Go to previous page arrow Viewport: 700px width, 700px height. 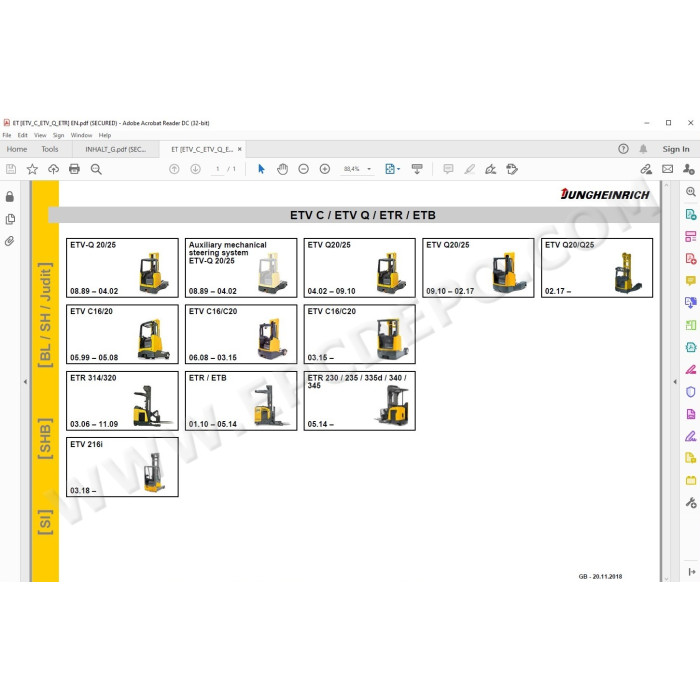pyautogui.click(x=174, y=169)
